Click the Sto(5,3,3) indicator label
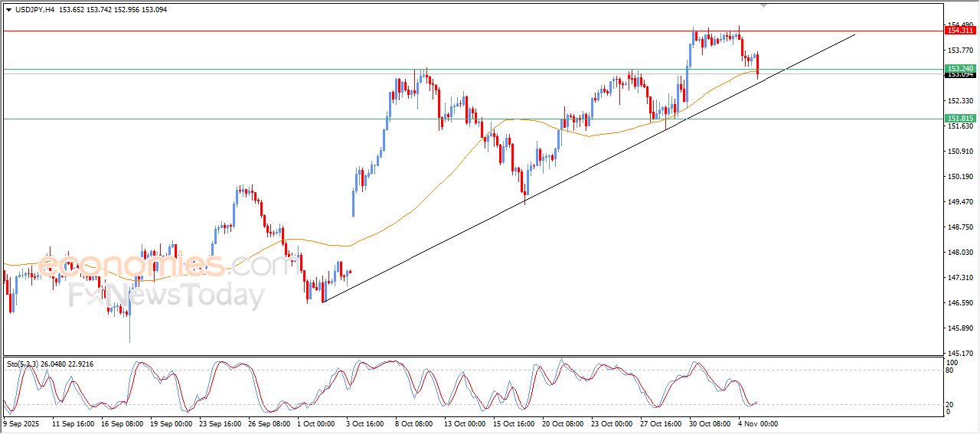The image size is (980, 434). click(x=25, y=364)
